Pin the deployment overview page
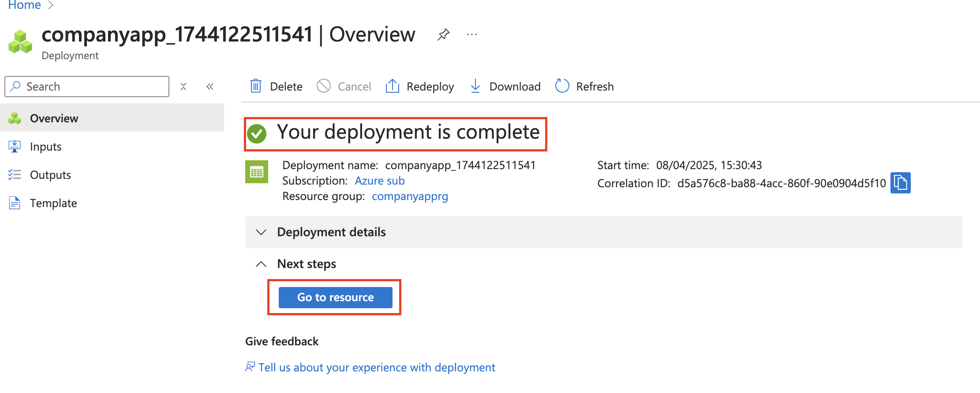 coord(443,34)
